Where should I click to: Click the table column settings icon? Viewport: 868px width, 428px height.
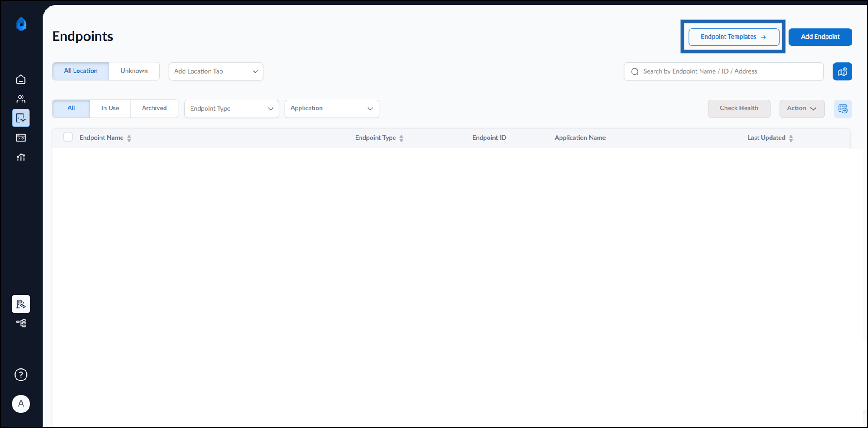(x=843, y=109)
